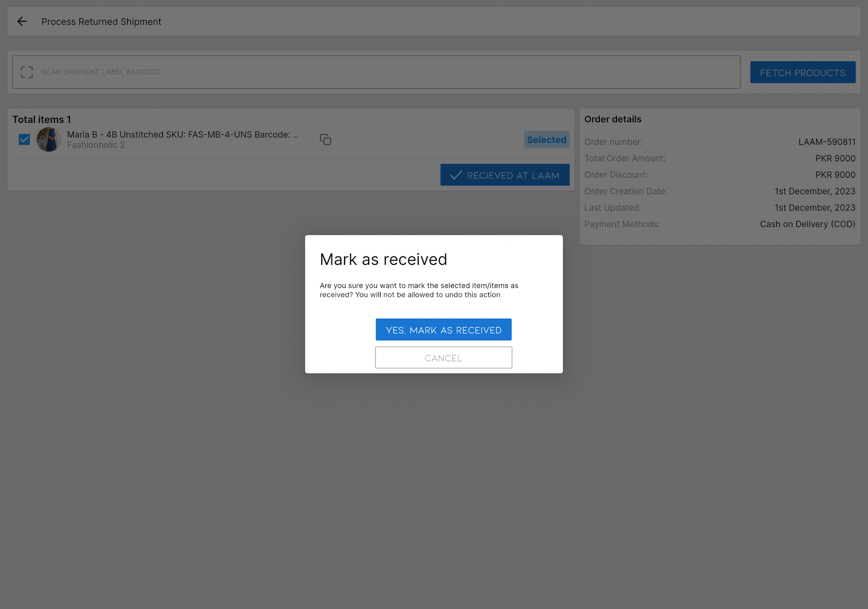Click order number LAAM-590811
Screen dimensions: 868x609
pyautogui.click(x=827, y=142)
